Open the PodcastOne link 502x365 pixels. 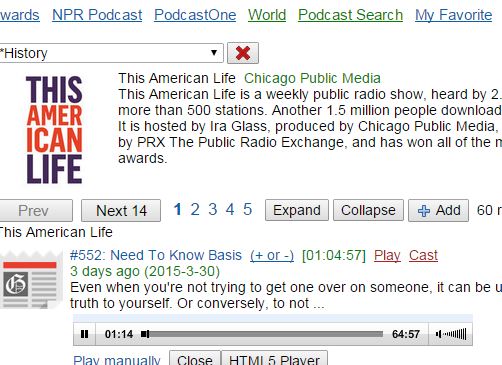pos(195,15)
